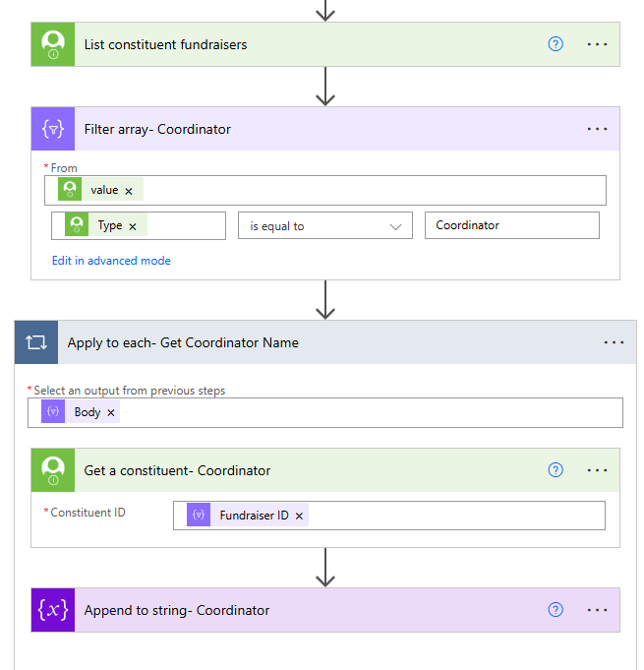
Task: Open Get a constituent- Coordinator options menu
Action: pos(597,470)
